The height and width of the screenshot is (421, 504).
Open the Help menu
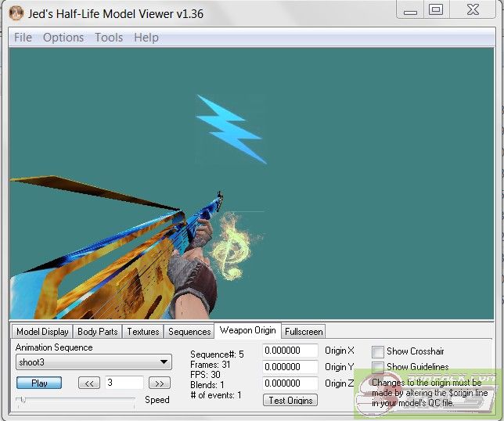[x=146, y=38]
